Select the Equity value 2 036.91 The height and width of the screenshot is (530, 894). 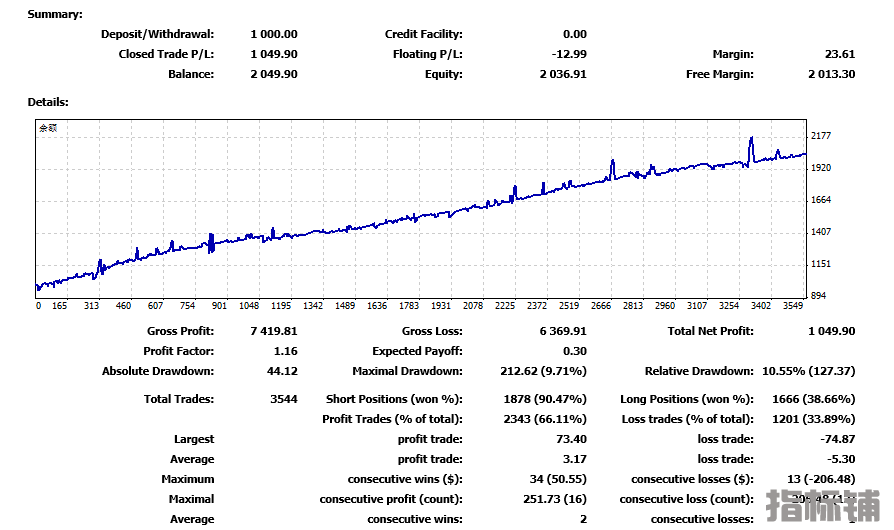563,74
